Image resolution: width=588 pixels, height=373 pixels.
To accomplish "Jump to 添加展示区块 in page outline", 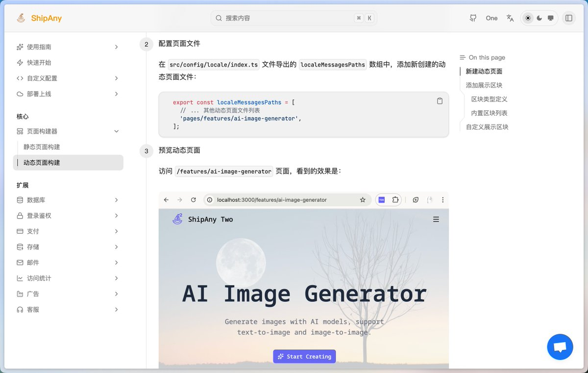I will coord(484,85).
